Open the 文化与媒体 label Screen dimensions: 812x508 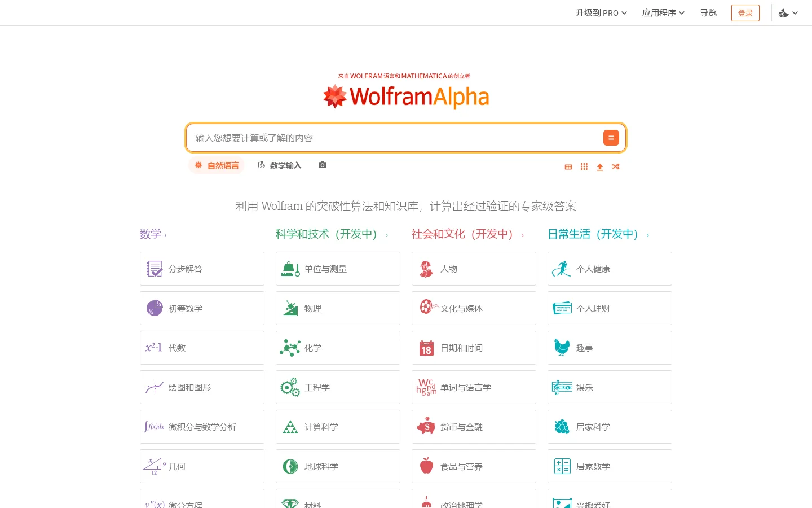tap(461, 309)
